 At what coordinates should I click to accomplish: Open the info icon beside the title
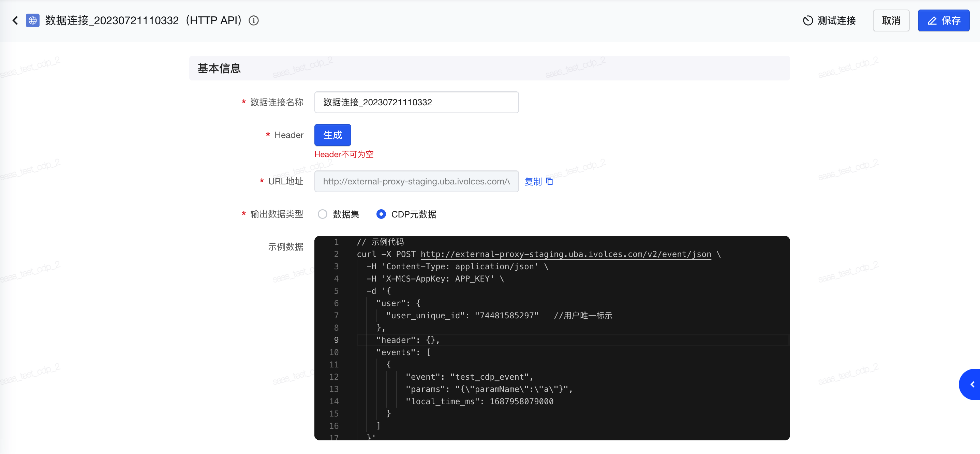coord(254,20)
